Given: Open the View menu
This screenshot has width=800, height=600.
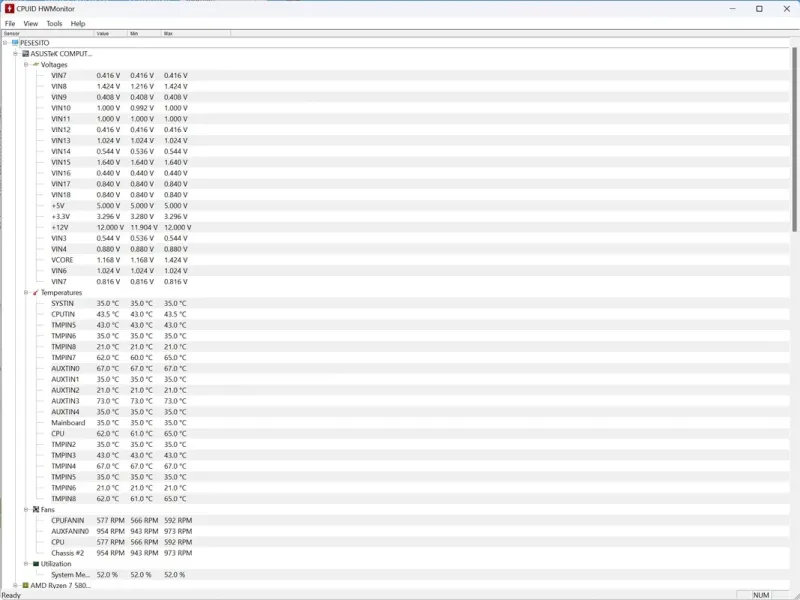Looking at the screenshot, I should [31, 23].
